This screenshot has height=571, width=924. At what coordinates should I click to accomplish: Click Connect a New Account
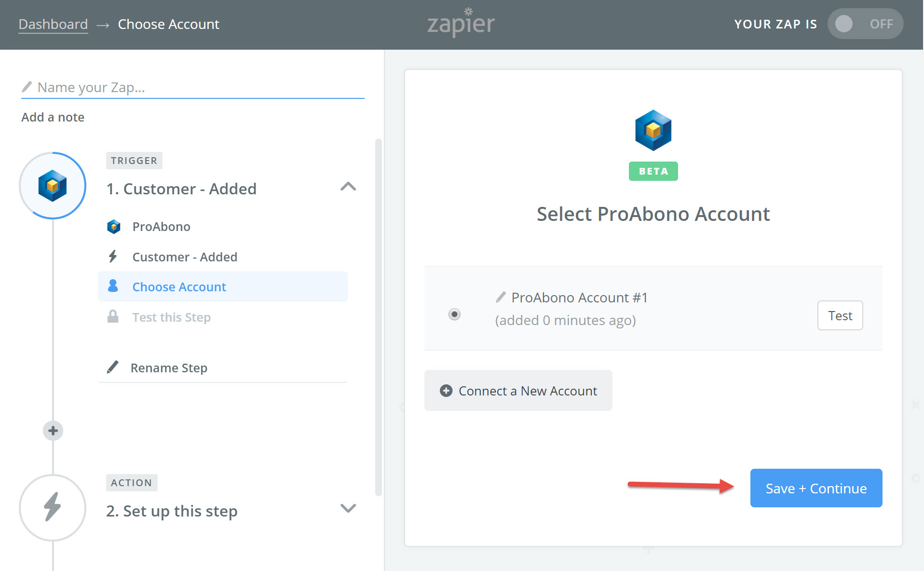pos(518,391)
